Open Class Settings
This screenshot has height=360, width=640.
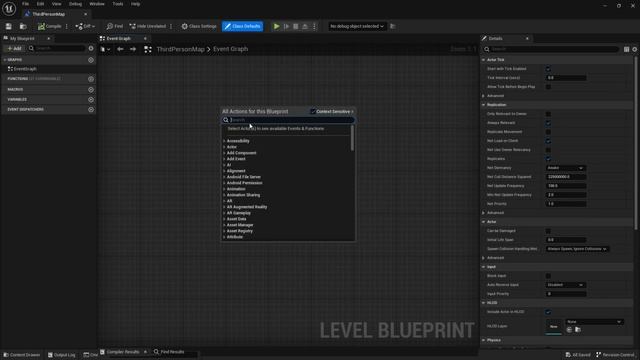click(199, 26)
